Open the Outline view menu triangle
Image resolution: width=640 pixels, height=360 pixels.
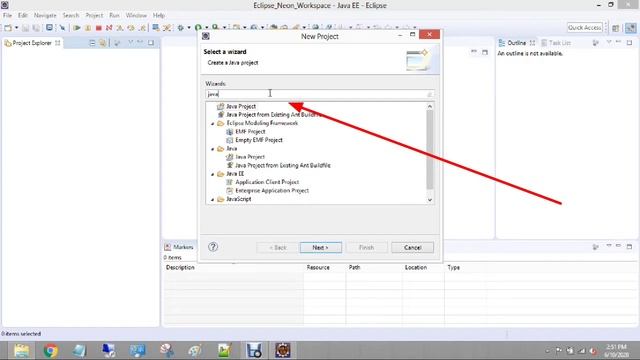pyautogui.click(x=609, y=42)
